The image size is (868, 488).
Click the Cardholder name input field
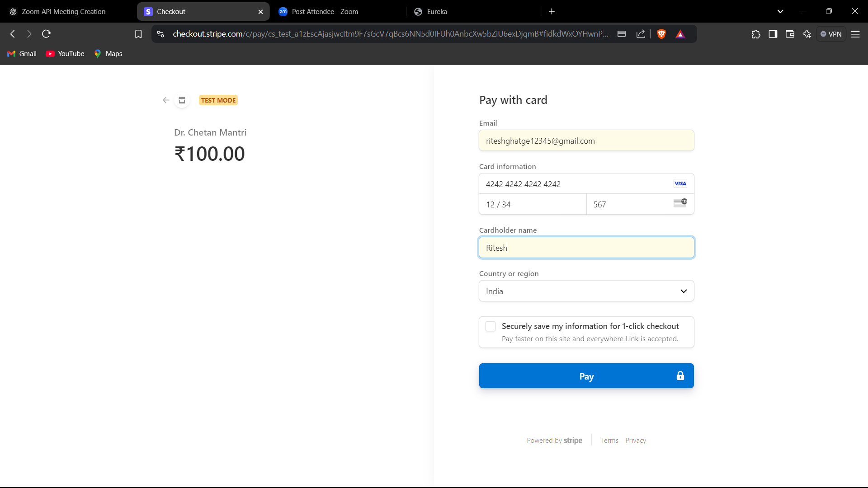(586, 248)
